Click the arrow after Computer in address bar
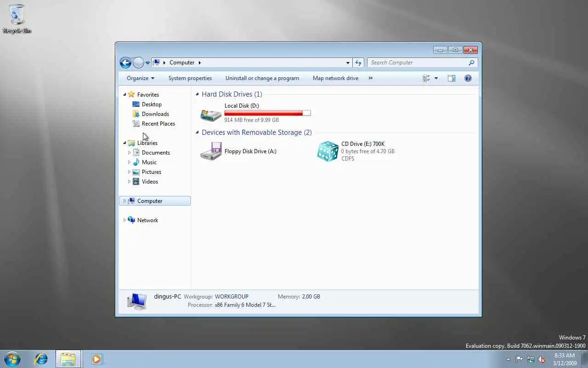Image resolution: width=588 pixels, height=368 pixels. click(x=199, y=63)
